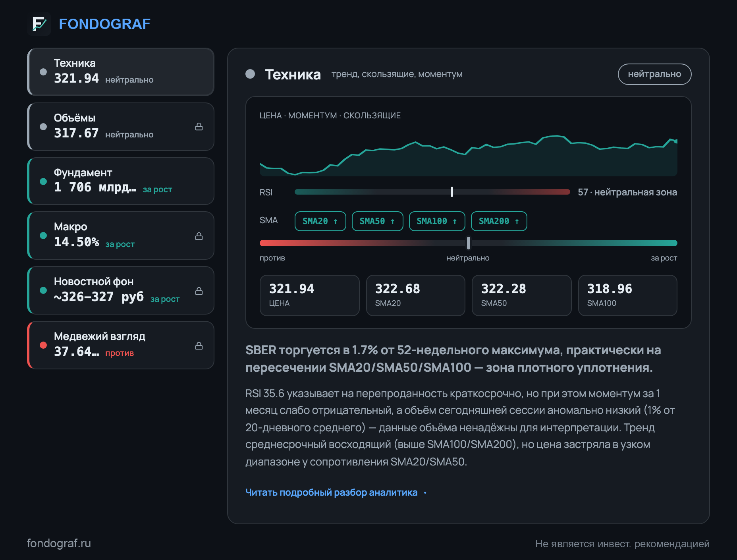Click the small triangle after разбор аналитика
Image resolution: width=737 pixels, height=560 pixels.
(x=425, y=493)
